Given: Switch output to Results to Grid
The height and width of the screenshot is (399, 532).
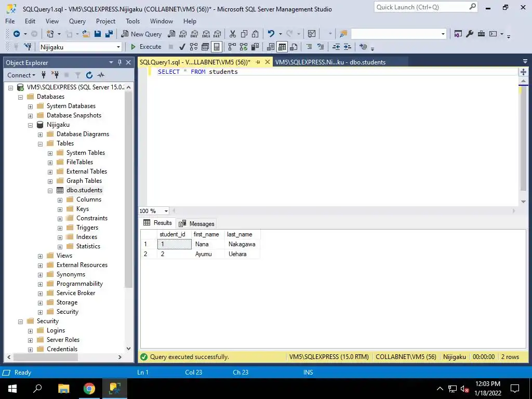Looking at the screenshot, I should [x=282, y=47].
